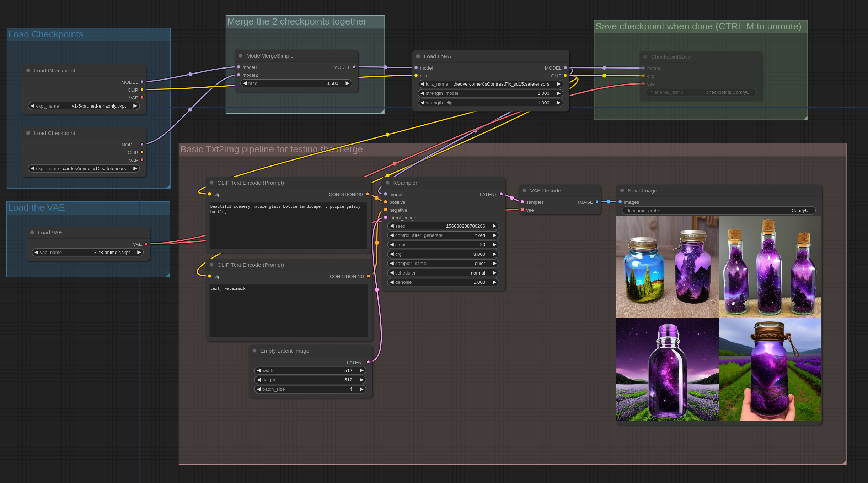This screenshot has width=868, height=483.
Task: Click the Save Image node collapse dot
Action: point(622,191)
